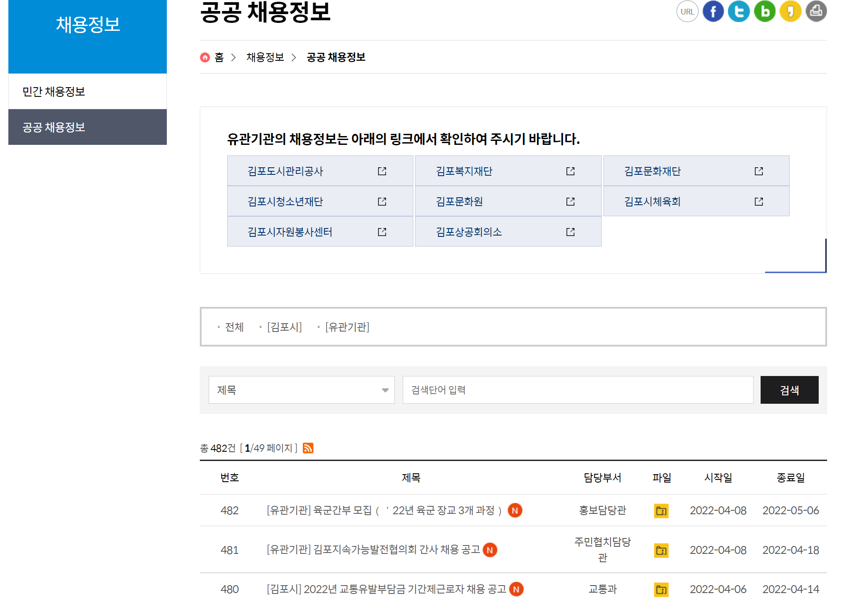Filter list by [김포시] tab
Image resolution: width=868 pixels, height=601 pixels.
[x=284, y=327]
